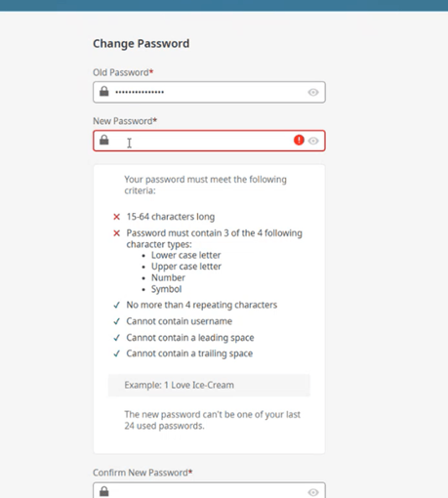The image size is (448, 498).
Task: Click red X beside character types requirement
Action: [116, 233]
